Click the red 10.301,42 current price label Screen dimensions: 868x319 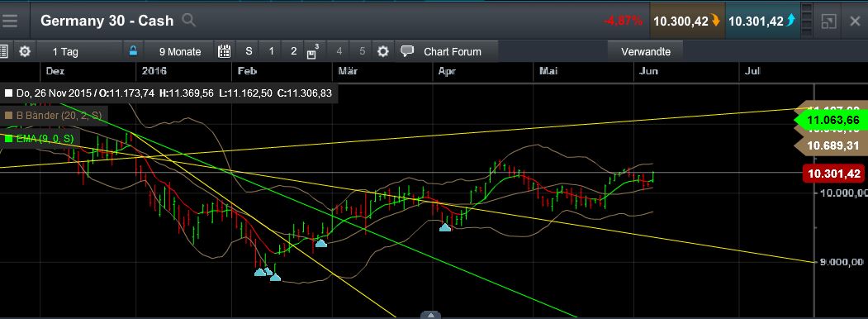833,174
